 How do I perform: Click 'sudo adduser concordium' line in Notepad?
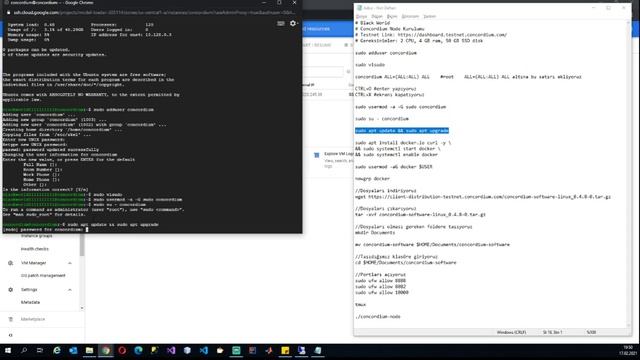coord(386,53)
